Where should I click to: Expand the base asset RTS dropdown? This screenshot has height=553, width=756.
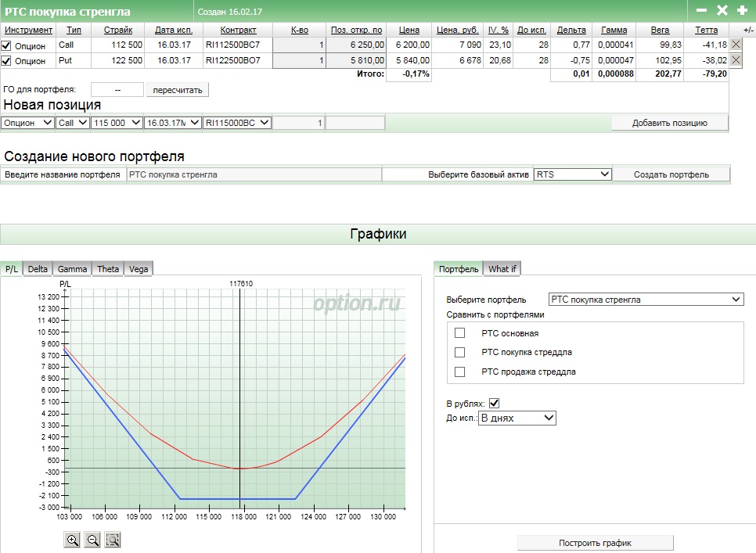[x=572, y=174]
